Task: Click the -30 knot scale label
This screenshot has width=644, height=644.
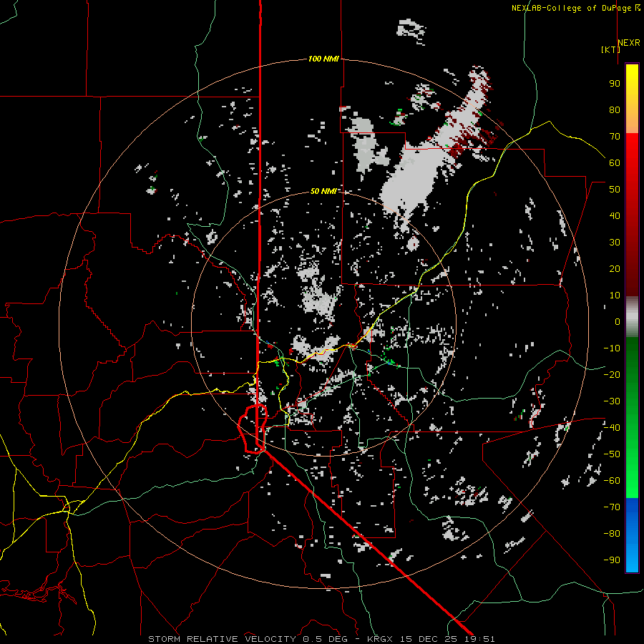Action: [x=612, y=401]
